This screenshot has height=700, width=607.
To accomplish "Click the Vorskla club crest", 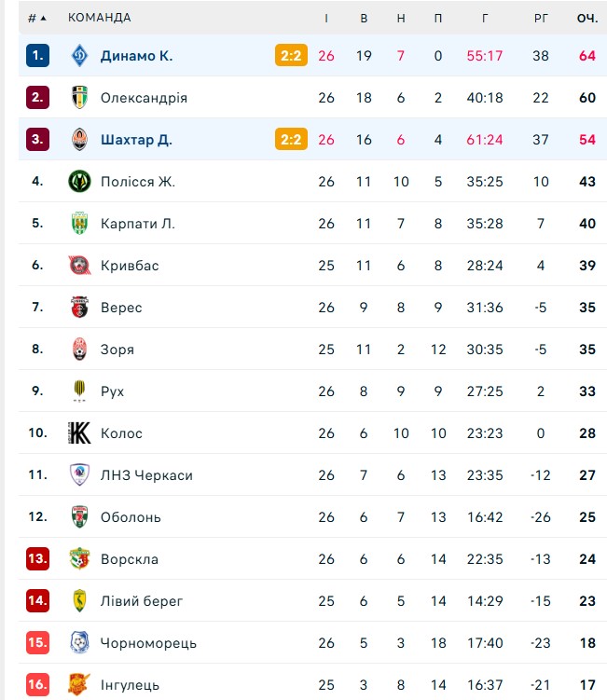I will coord(80,559).
